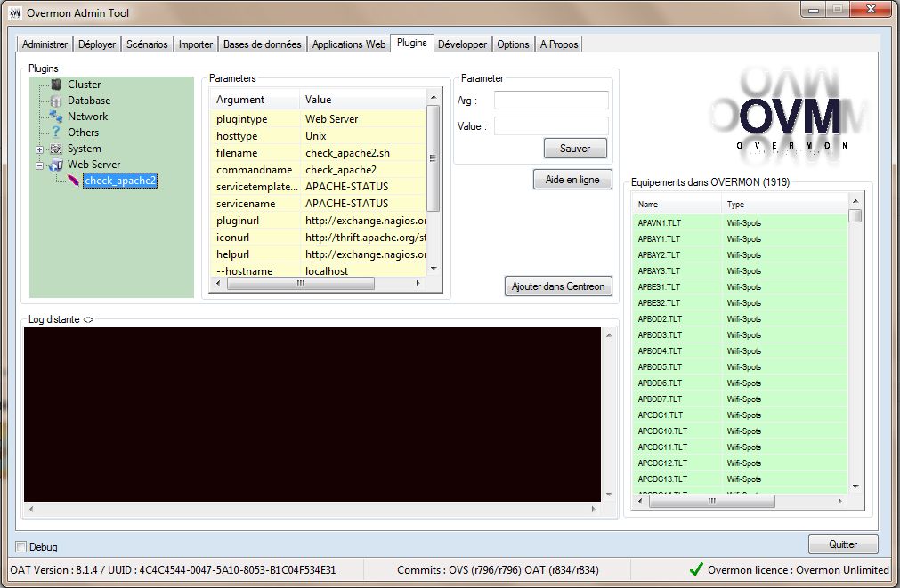This screenshot has height=588, width=900.
Task: Select equipment APAVN1.TLT in the list
Action: pyautogui.click(x=741, y=222)
